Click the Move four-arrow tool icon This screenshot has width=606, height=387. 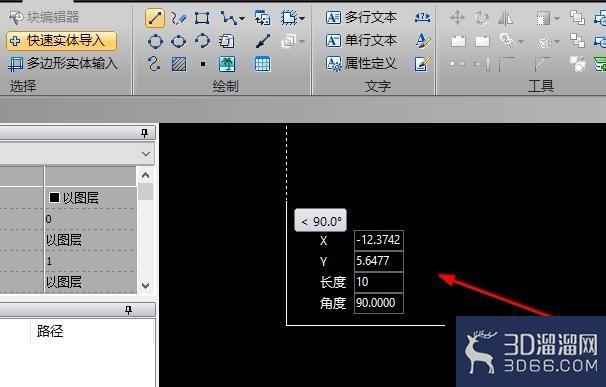tap(458, 18)
